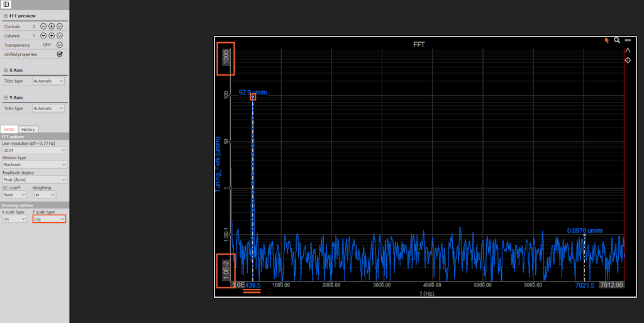The width and height of the screenshot is (644, 323).
Task: Open X scale type Lin dropdown
Action: pos(14,219)
